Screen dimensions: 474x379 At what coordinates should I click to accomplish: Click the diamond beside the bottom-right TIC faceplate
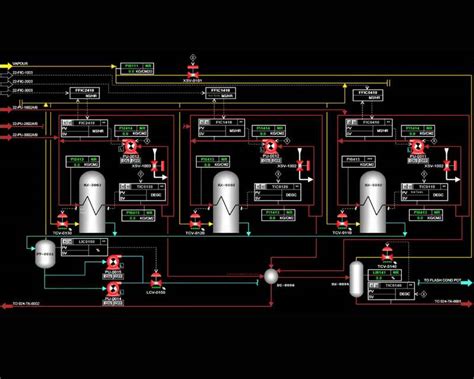click(423, 294)
